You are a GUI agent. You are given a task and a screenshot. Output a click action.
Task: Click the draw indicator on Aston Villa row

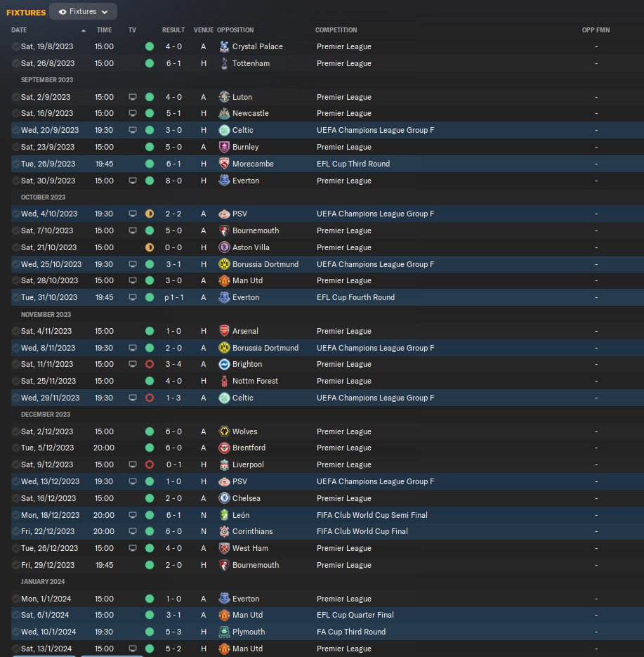(150, 247)
